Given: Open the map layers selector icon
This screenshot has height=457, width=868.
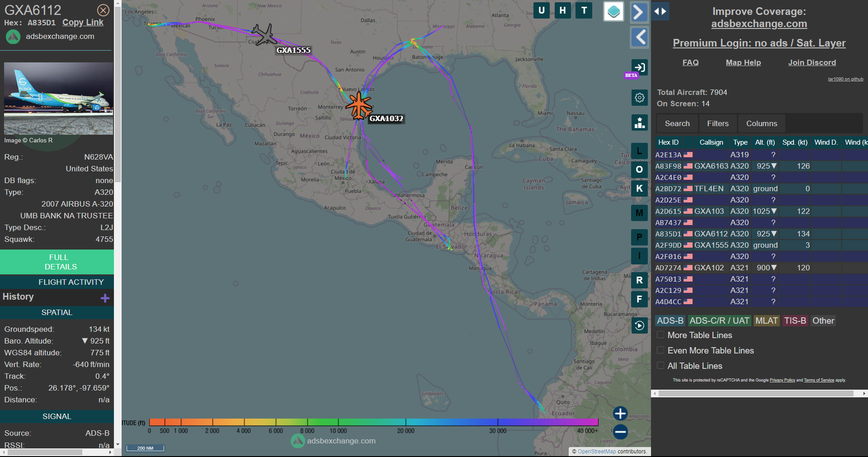Looking at the screenshot, I should [613, 12].
